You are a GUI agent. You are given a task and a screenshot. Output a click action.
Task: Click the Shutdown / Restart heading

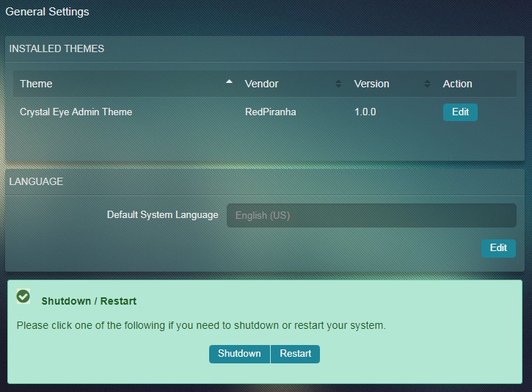click(x=89, y=301)
